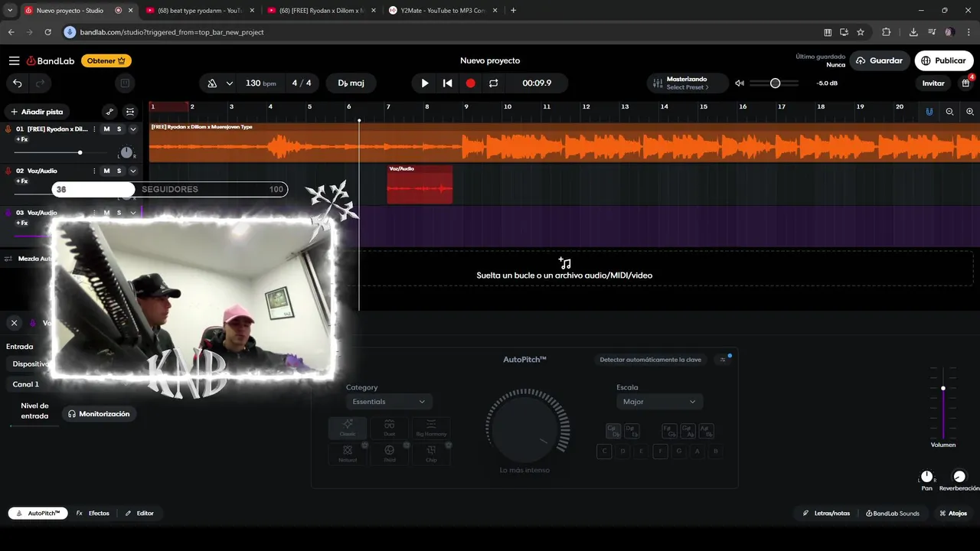Mute the master volume speaker icon
The image size is (980, 551).
coord(740,83)
